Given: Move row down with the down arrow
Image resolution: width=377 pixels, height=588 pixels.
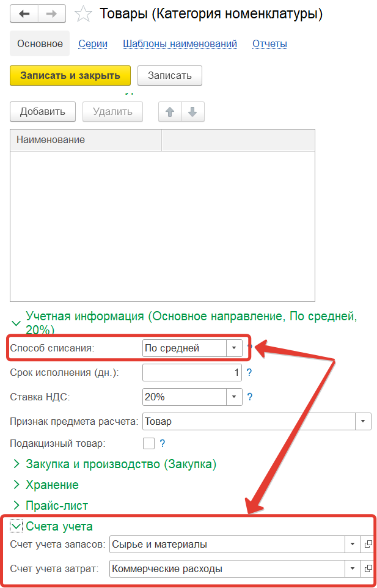Looking at the screenshot, I should [192, 112].
